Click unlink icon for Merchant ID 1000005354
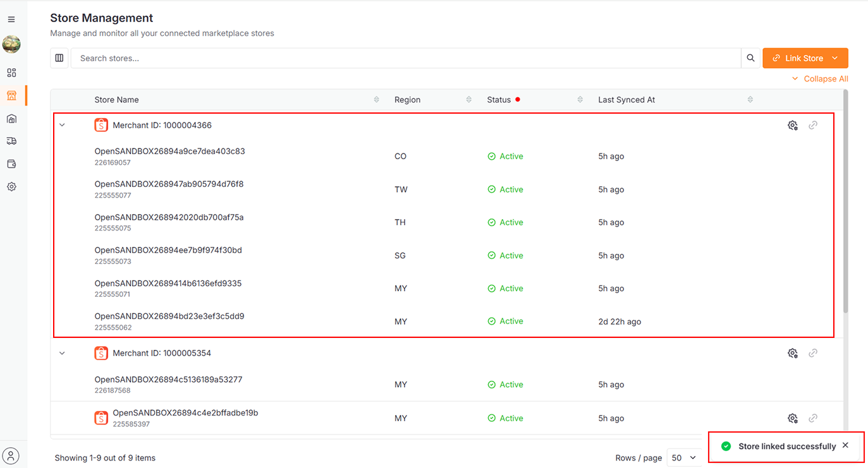 813,353
